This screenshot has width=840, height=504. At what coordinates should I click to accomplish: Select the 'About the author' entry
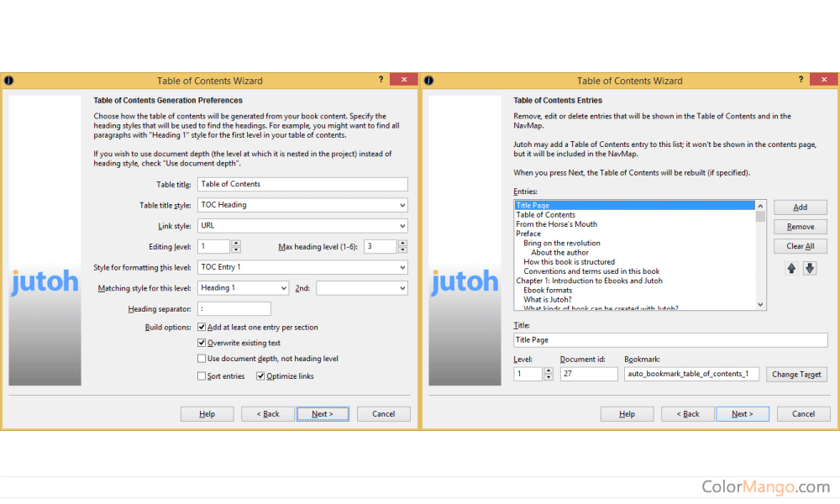[x=559, y=253]
